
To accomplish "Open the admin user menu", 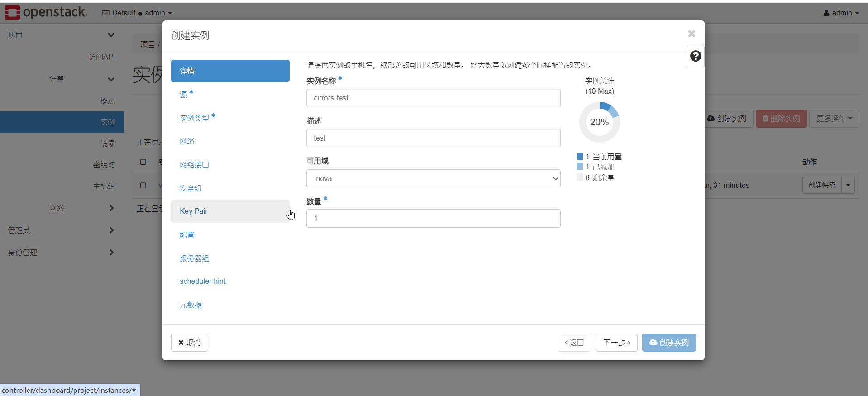I will pyautogui.click(x=841, y=13).
